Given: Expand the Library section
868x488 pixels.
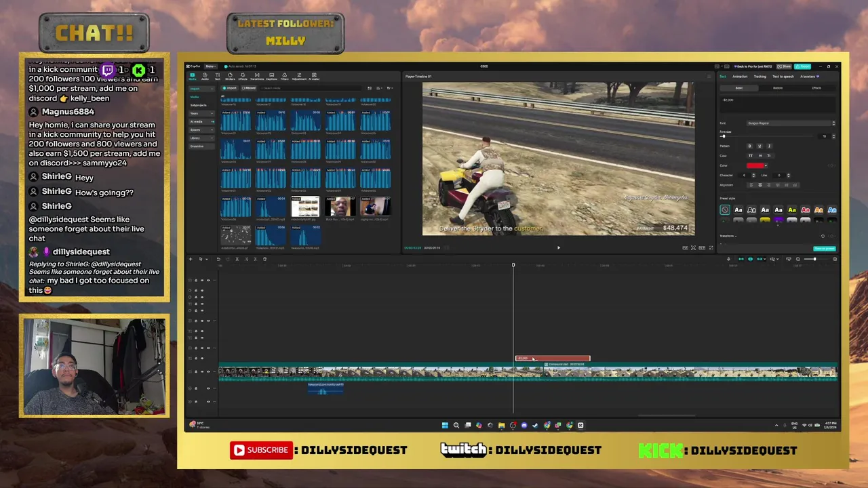Looking at the screenshot, I should coord(201,138).
